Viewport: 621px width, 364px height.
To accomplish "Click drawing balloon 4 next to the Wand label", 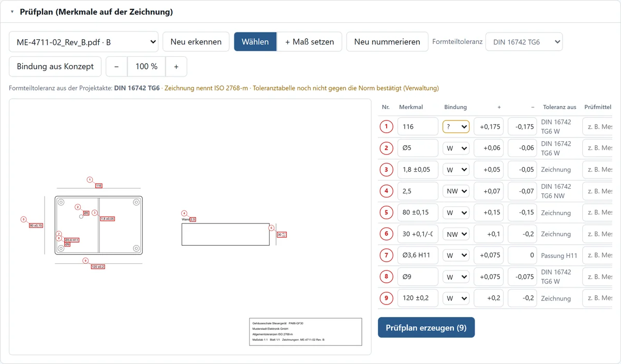I will coord(184,213).
